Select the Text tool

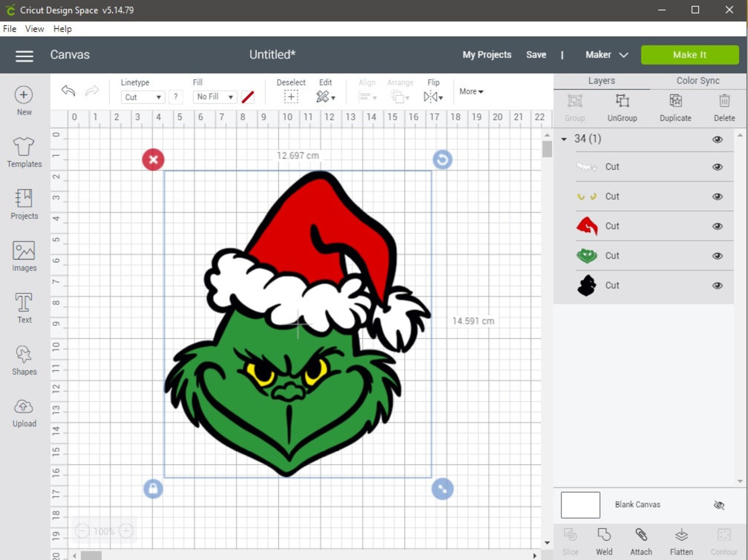[24, 308]
